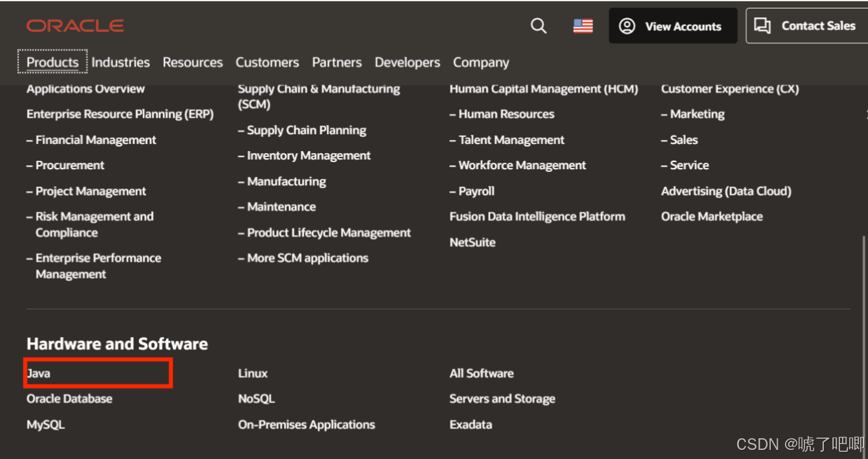Image resolution: width=868 pixels, height=459 pixels.
Task: Collapse the Products menu
Action: pos(53,62)
